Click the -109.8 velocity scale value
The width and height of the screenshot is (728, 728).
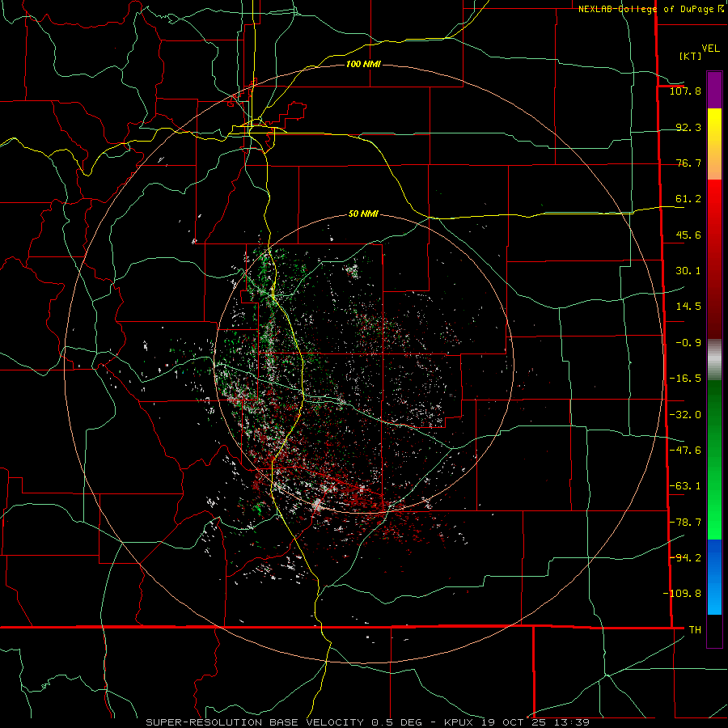coord(682,594)
